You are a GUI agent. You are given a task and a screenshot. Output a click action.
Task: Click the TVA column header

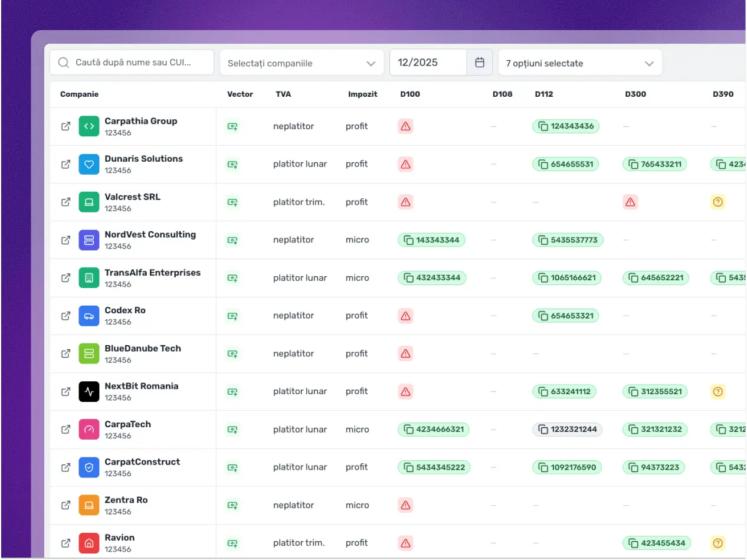click(283, 94)
